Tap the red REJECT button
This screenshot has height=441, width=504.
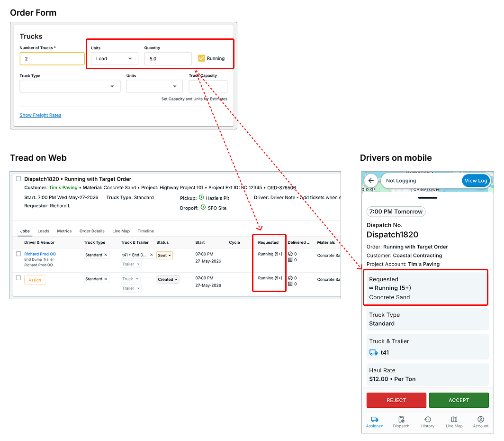pos(396,400)
